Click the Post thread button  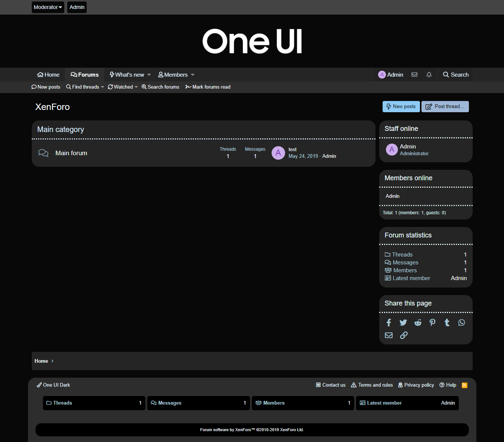point(445,107)
